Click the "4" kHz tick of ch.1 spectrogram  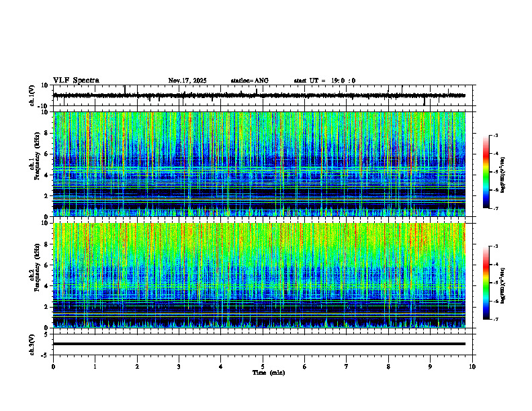pyautogui.click(x=46, y=175)
